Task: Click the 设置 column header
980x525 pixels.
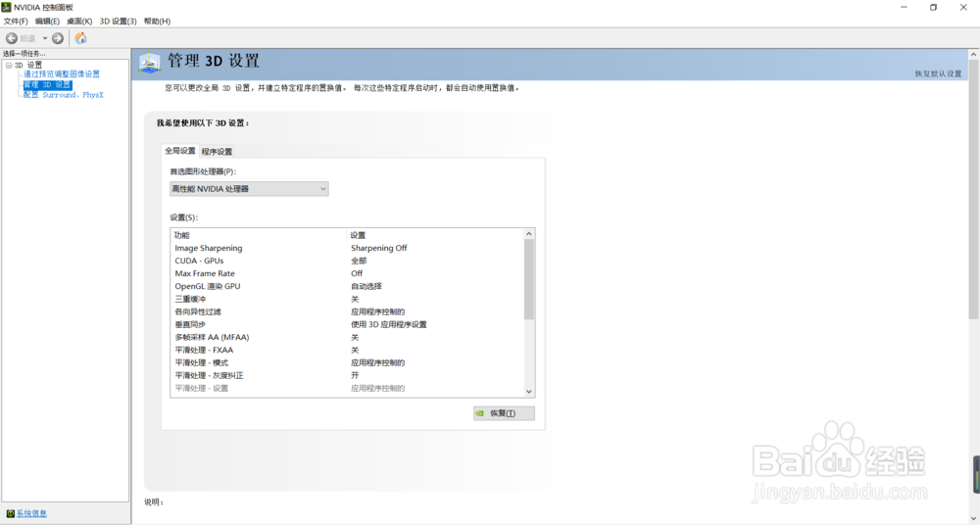Action: [435, 236]
